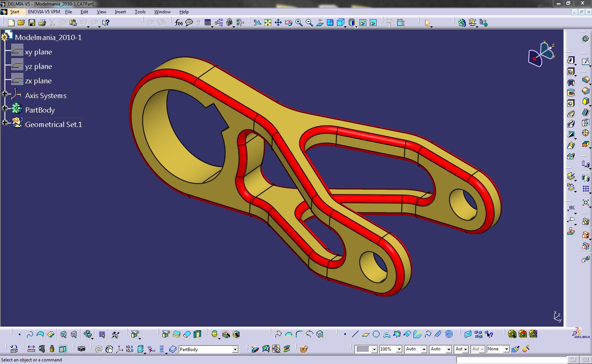Open the Window menu
The image size is (592, 364).
(162, 12)
